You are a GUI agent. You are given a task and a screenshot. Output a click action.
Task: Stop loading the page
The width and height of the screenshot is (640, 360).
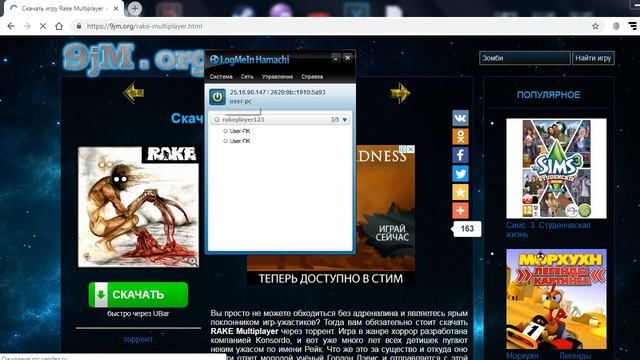43,26
